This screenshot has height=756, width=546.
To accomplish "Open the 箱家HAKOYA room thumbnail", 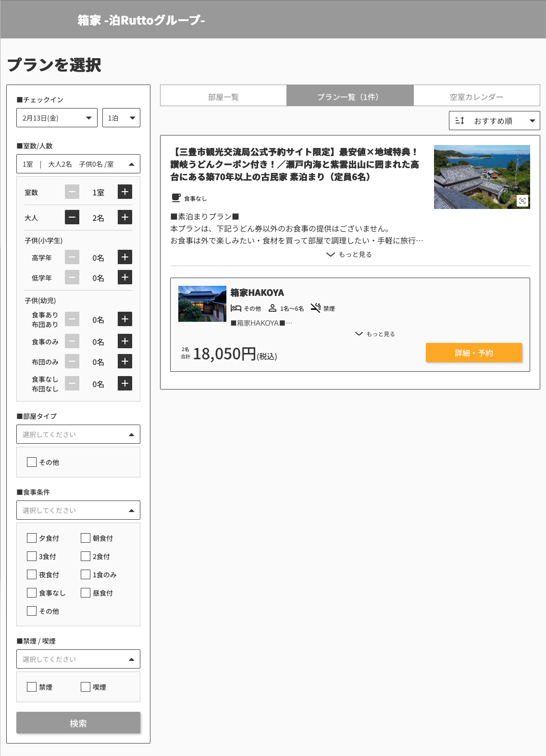I will pyautogui.click(x=202, y=304).
